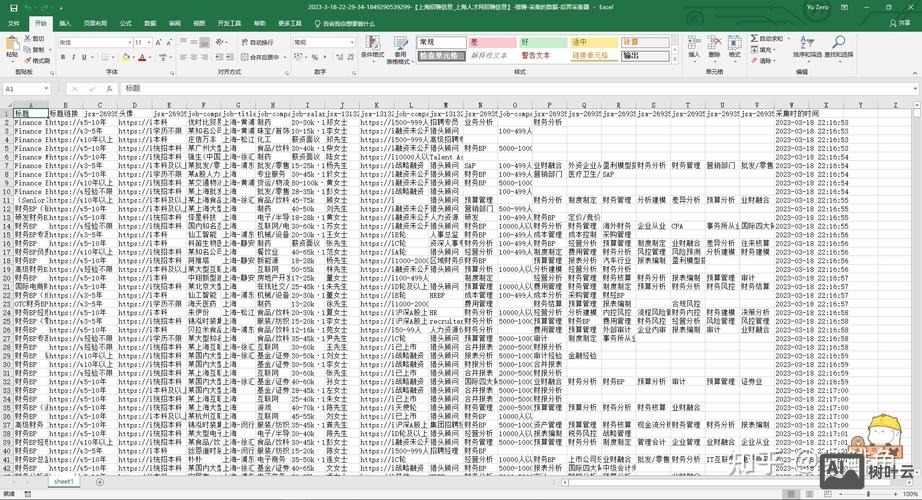
Task: Click the Format as Table icon
Action: 400,43
